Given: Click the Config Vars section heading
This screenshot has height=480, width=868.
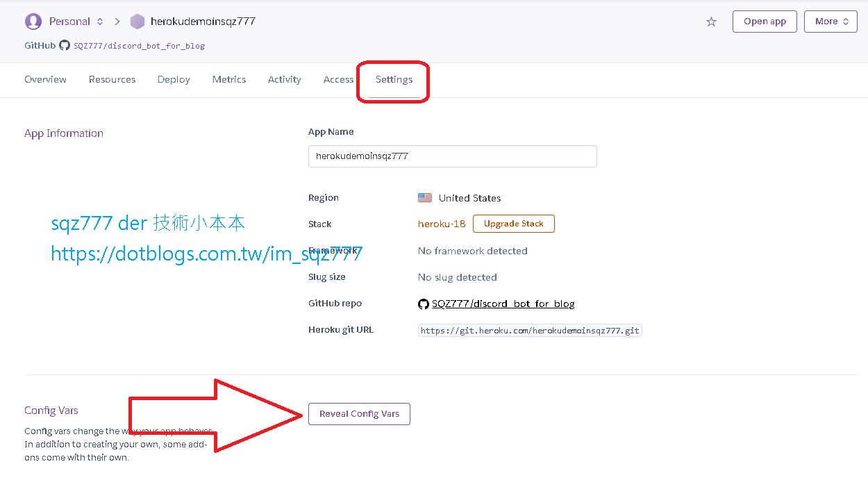Looking at the screenshot, I should click(x=51, y=411).
